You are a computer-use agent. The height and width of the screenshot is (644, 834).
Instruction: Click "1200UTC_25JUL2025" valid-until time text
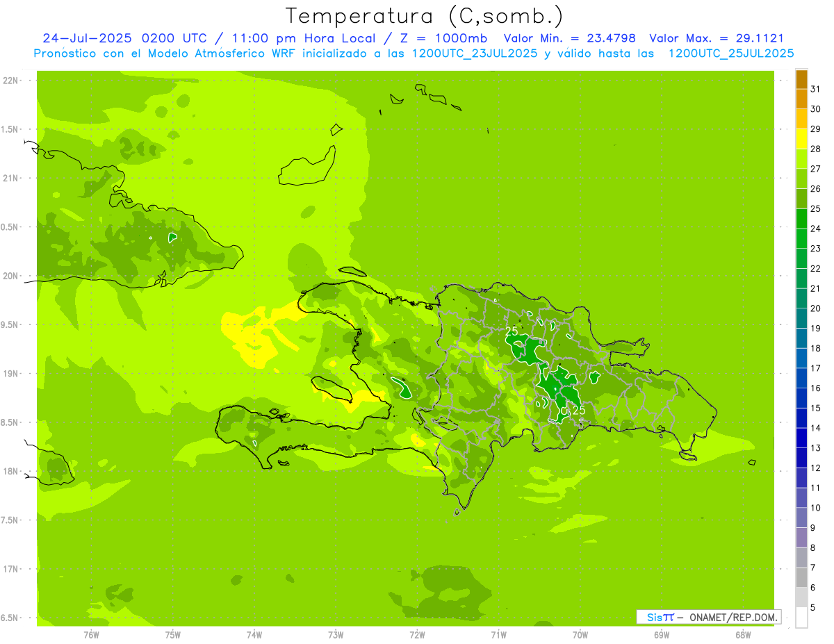(731, 53)
